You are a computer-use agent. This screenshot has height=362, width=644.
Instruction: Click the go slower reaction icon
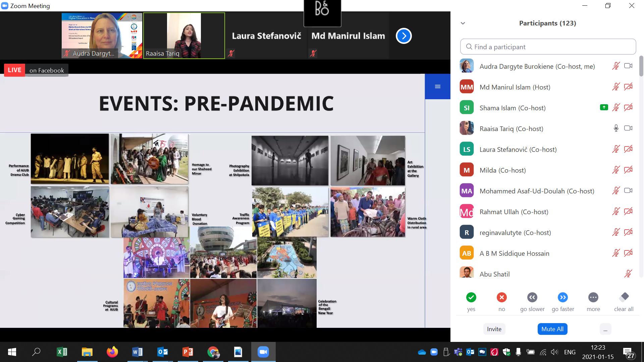tap(532, 297)
